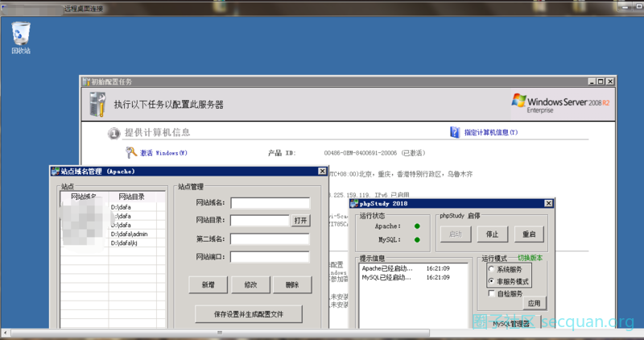This screenshot has width=644, height=340.
Task: Click the 网站域名 input field
Action: coord(270,203)
